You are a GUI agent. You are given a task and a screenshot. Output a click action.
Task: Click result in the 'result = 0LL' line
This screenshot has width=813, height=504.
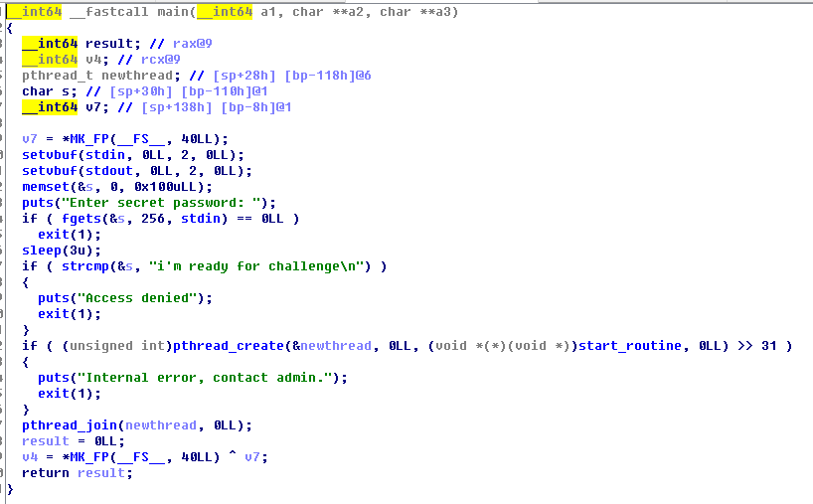tap(46, 441)
